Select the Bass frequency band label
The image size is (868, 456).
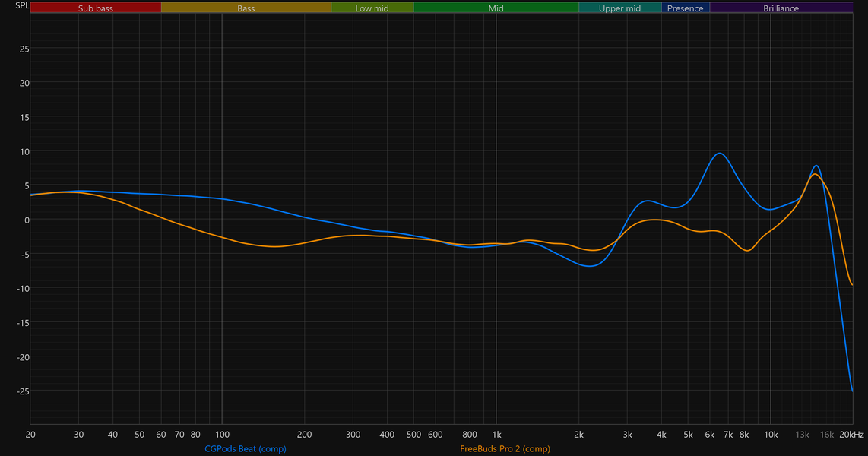point(246,8)
